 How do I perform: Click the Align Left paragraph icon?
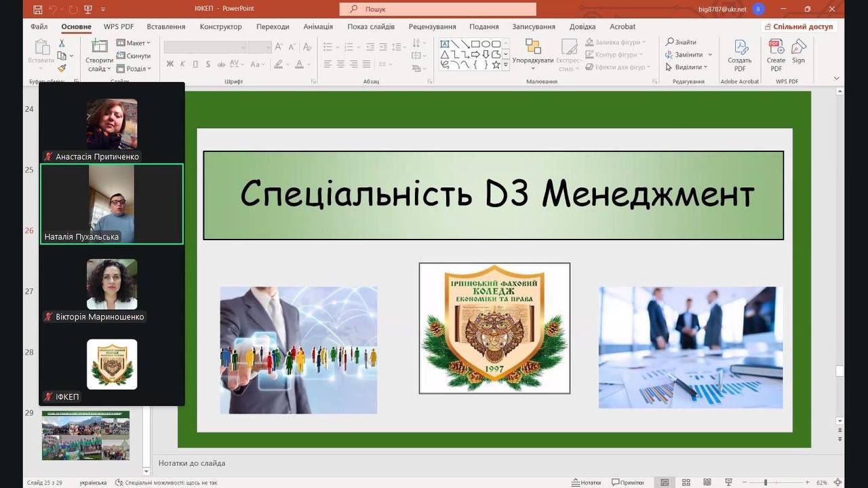point(328,64)
